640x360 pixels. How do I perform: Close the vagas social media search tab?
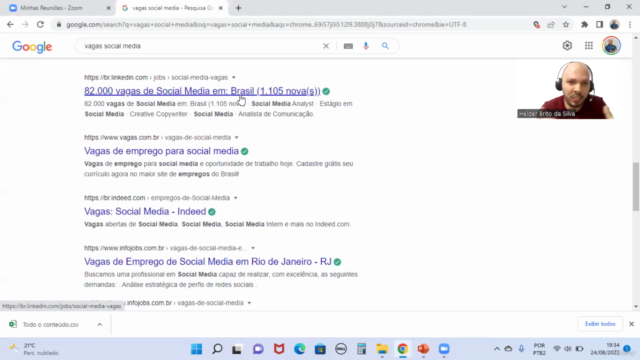coord(220,8)
